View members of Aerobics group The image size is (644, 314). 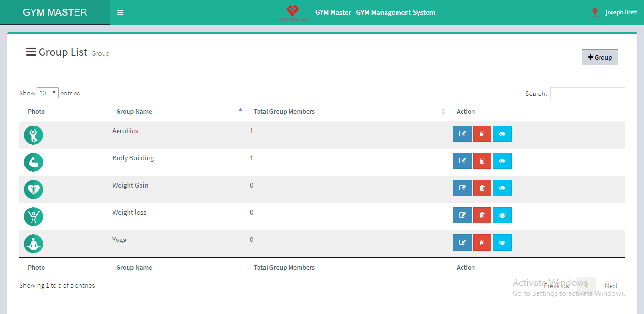(x=502, y=134)
